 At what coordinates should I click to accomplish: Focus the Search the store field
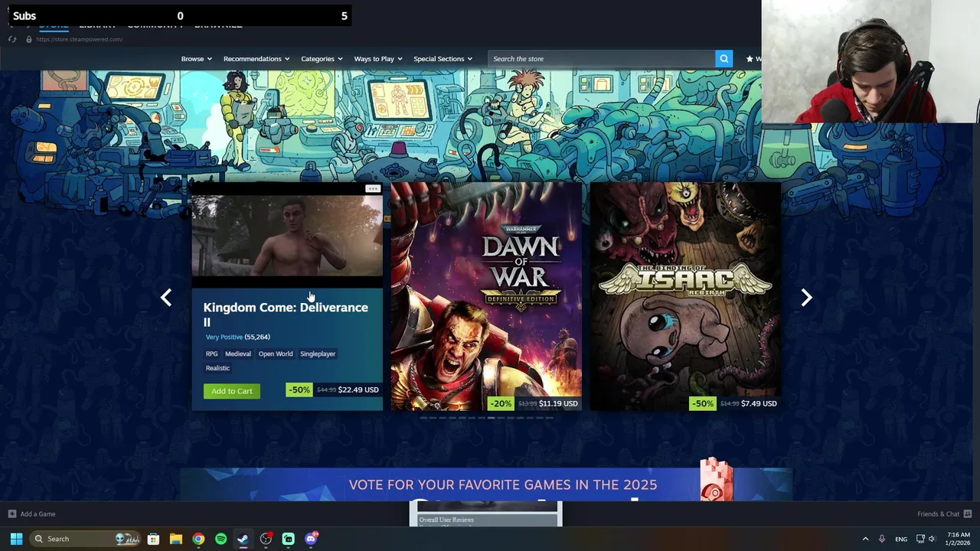point(601,58)
